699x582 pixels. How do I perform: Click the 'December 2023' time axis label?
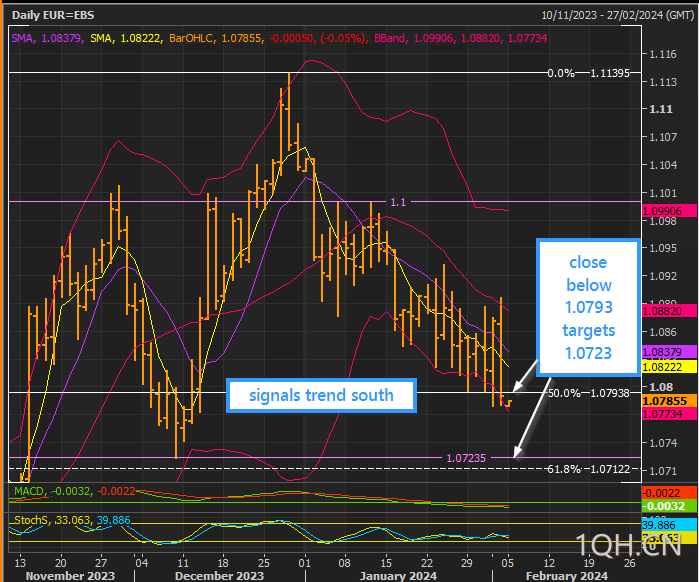(x=219, y=576)
